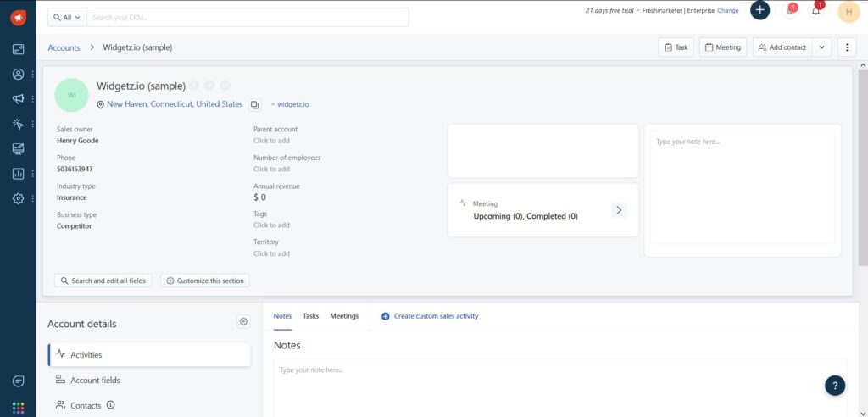
Task: Click the Parent account Click to add
Action: click(271, 141)
